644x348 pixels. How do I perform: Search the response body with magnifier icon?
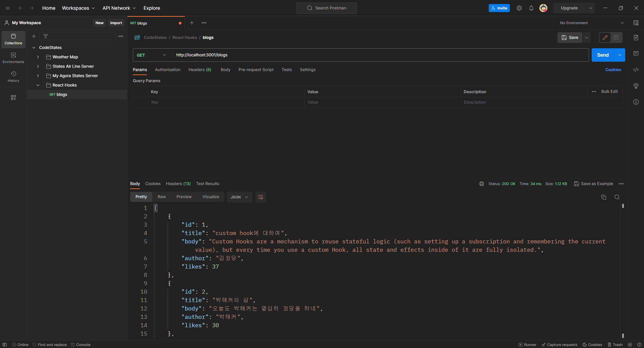(x=617, y=197)
